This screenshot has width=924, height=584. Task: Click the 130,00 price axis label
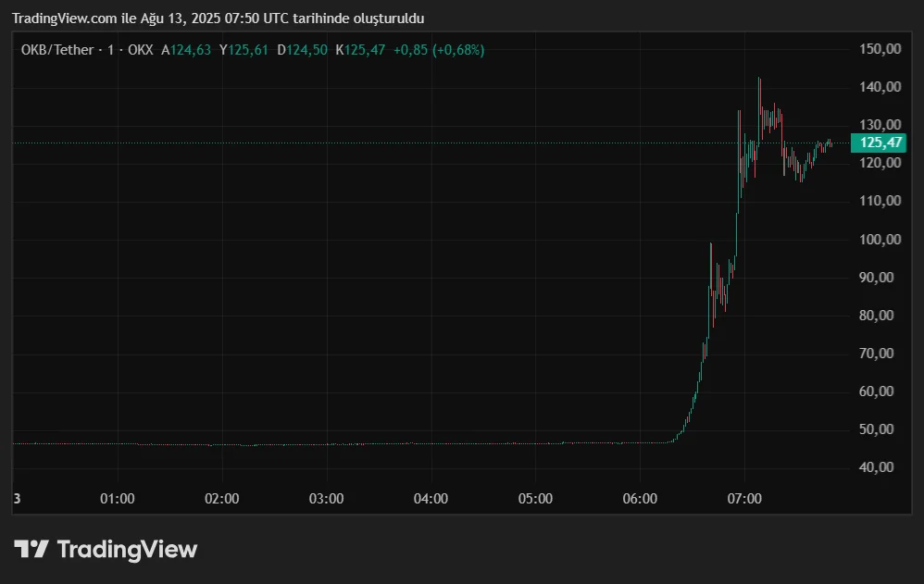tap(880, 125)
